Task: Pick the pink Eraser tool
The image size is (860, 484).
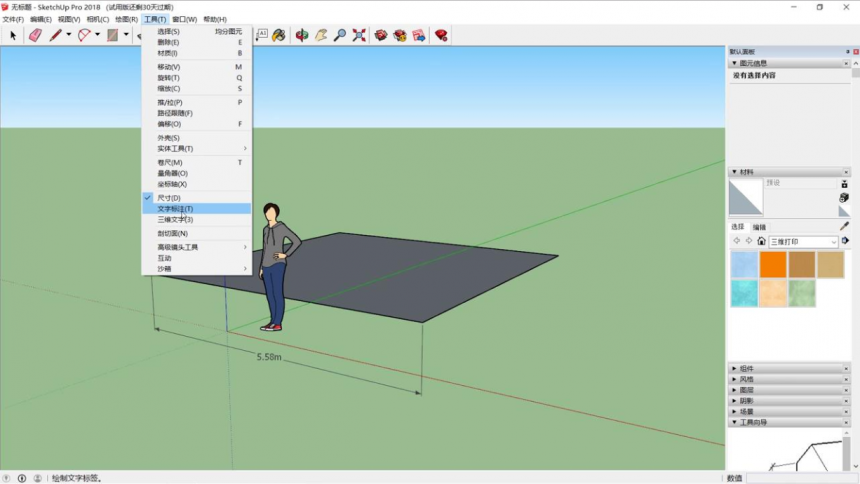Action: pos(36,36)
